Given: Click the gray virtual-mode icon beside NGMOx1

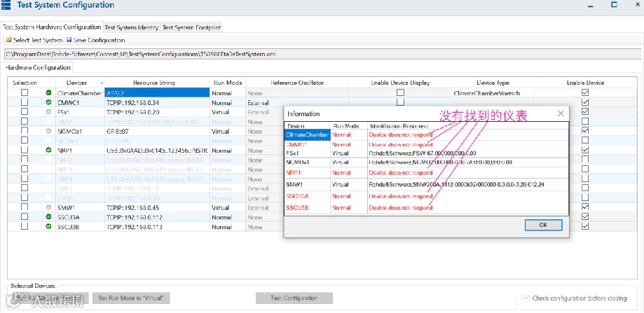Looking at the screenshot, I should (x=49, y=131).
